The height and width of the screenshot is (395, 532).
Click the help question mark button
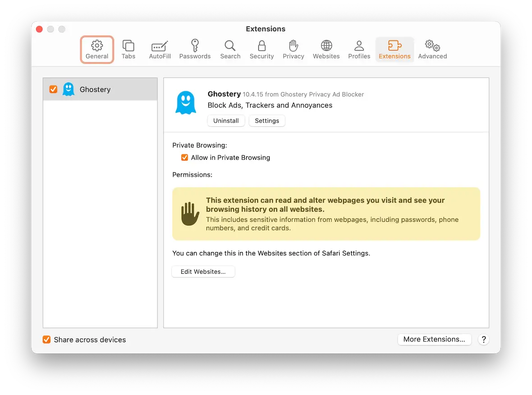coord(484,340)
